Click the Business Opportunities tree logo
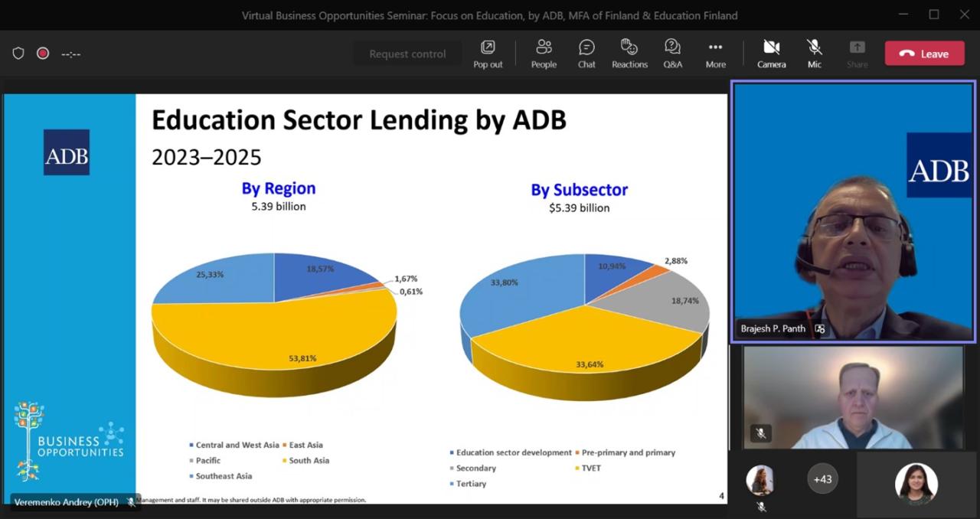 point(69,440)
